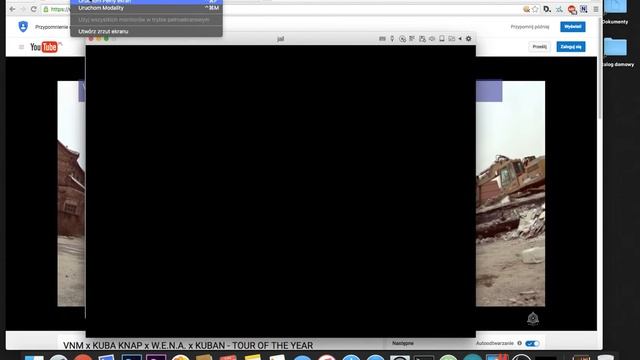Click the 'jail' window title
This screenshot has height=360, width=640.
[280, 39]
